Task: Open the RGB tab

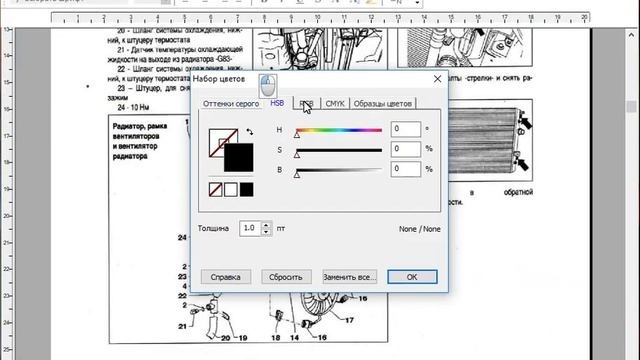Action: [x=307, y=104]
